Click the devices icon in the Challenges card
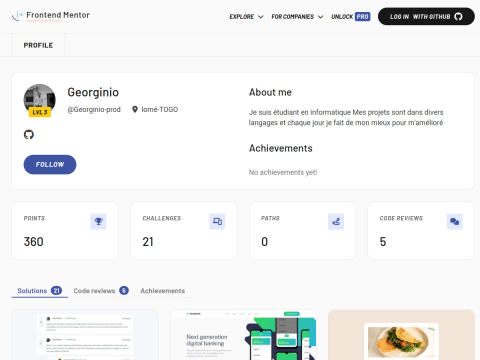 tap(217, 221)
